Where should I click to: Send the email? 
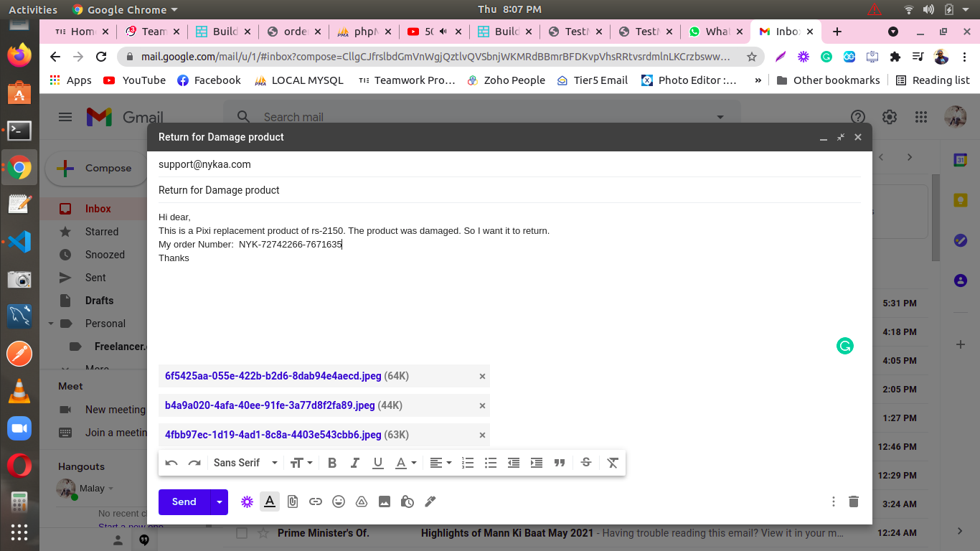point(184,501)
